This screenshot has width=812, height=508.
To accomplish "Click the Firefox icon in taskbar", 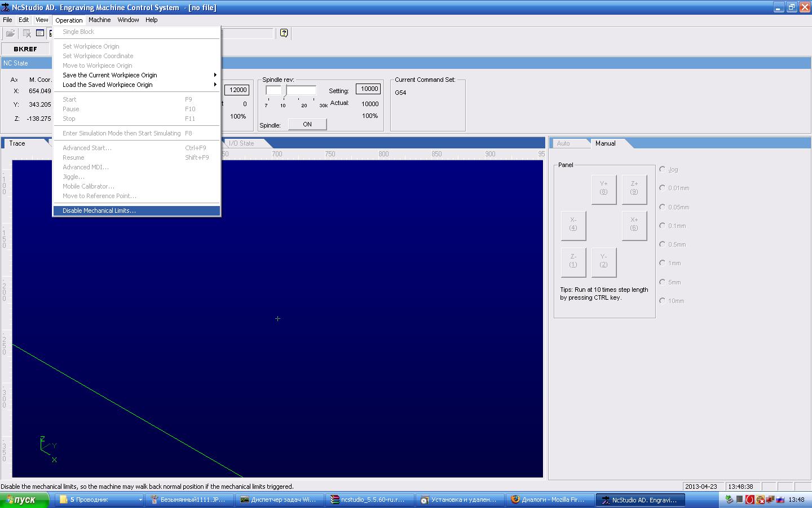I will coord(515,500).
